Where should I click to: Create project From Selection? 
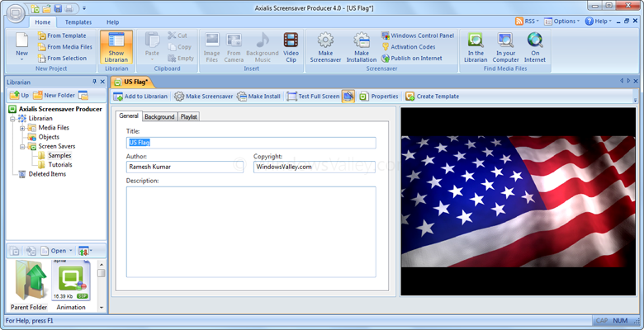point(62,59)
